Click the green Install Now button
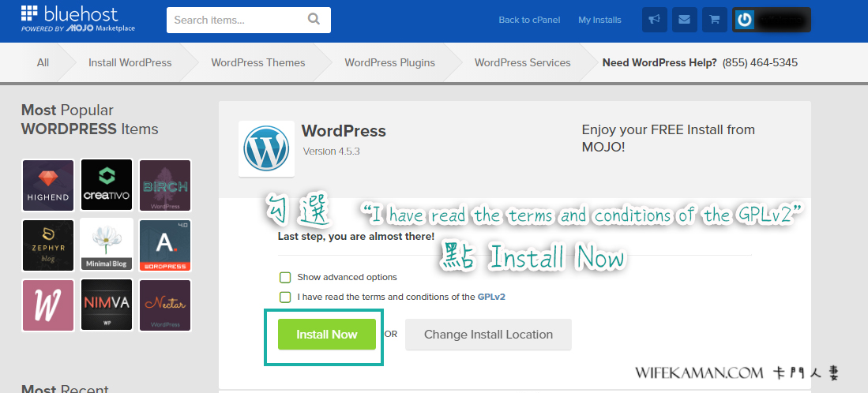 tap(327, 335)
